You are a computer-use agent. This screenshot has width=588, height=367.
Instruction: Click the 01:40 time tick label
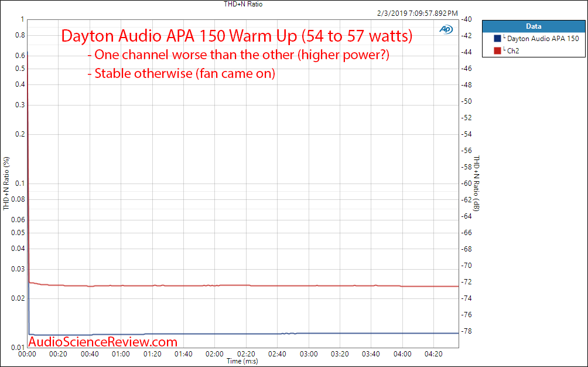(x=183, y=354)
